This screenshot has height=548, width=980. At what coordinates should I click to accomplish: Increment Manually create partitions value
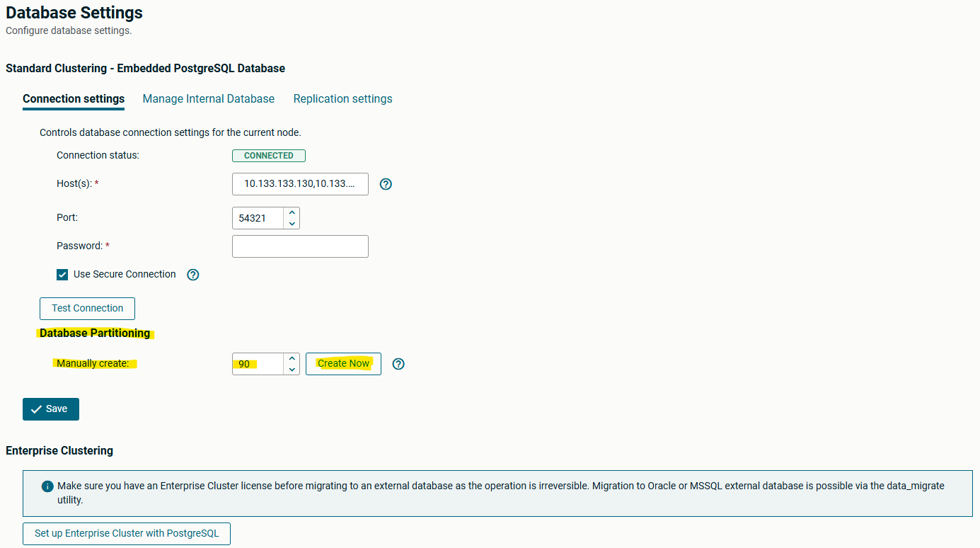point(292,358)
